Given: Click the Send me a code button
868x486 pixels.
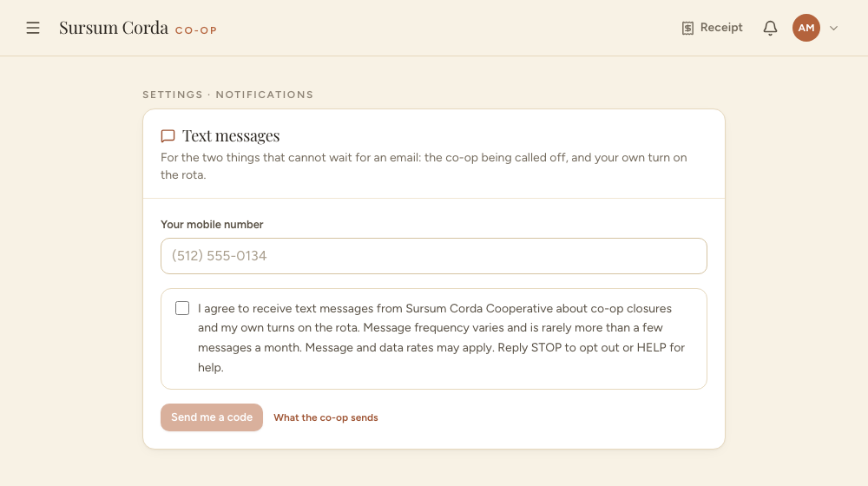Looking at the screenshot, I should tap(212, 417).
